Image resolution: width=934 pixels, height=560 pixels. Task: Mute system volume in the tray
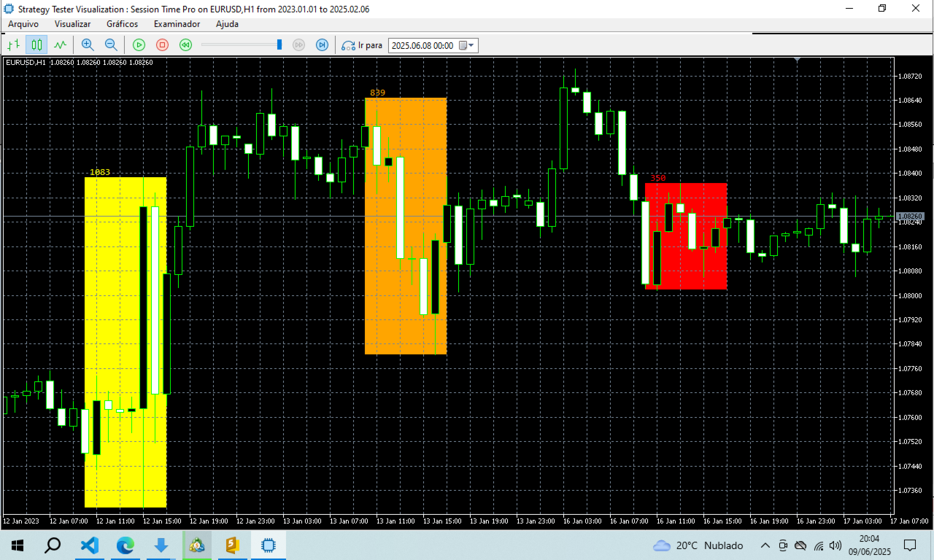tap(835, 545)
